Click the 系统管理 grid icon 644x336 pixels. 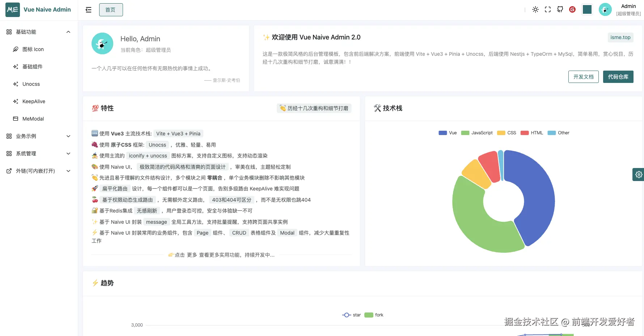tap(9, 154)
